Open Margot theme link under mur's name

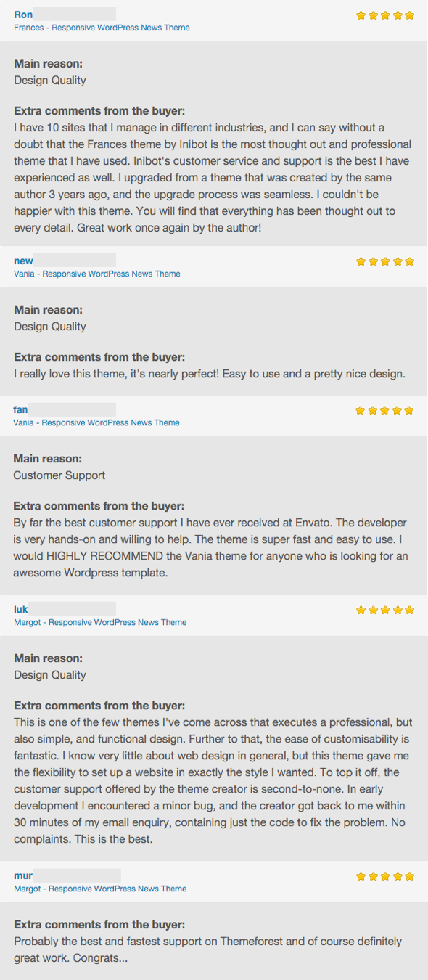pos(100,889)
